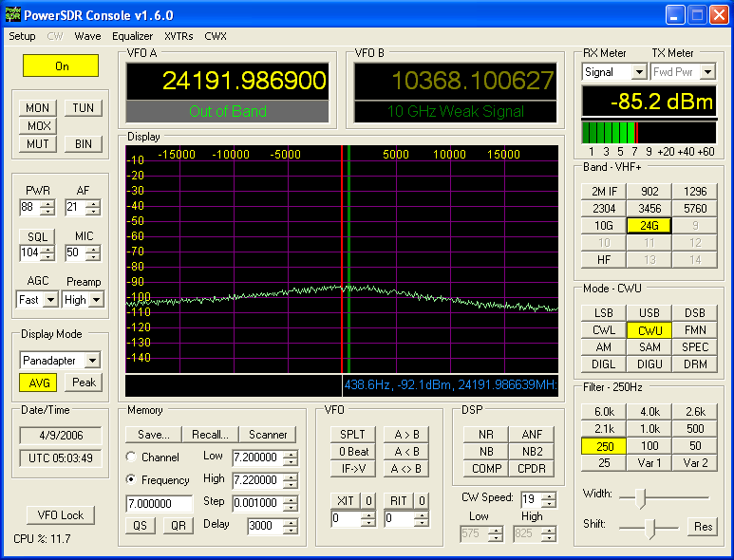Select USB mode
734x560 pixels.
pyautogui.click(x=649, y=313)
